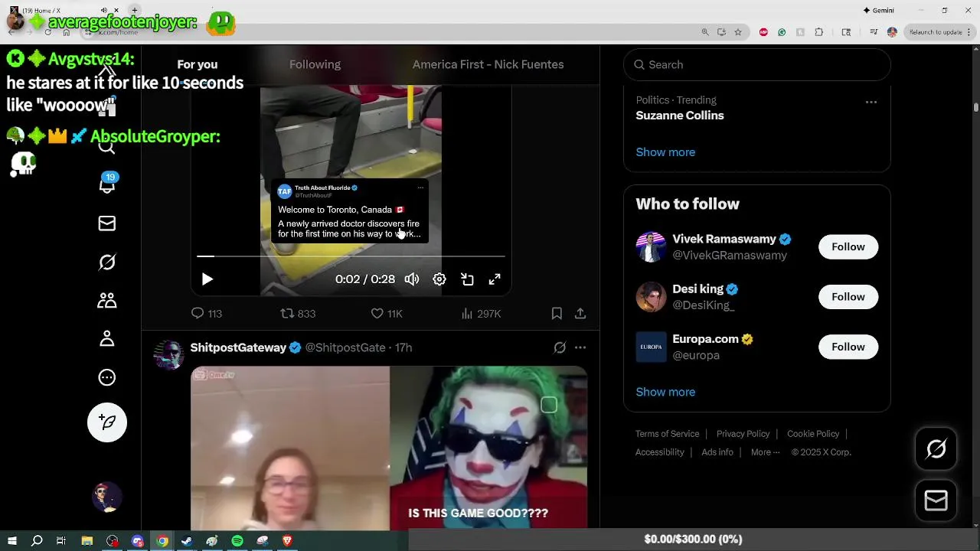Open Chrome Extensions puzzle icon

coord(819,32)
